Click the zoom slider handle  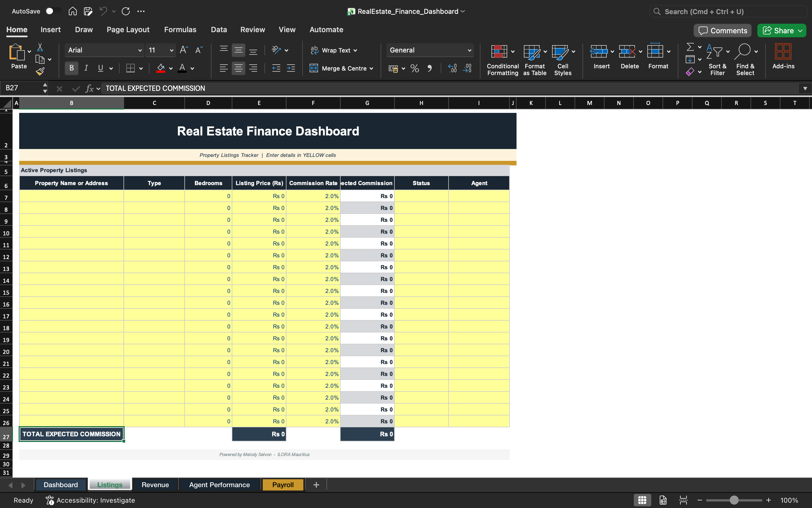tap(734, 500)
